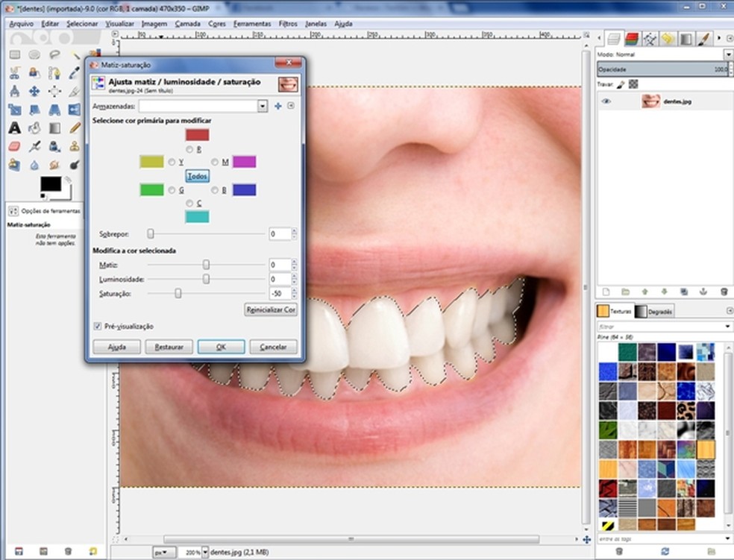Click the Saturação slider
The height and width of the screenshot is (560, 734).
[x=178, y=294]
